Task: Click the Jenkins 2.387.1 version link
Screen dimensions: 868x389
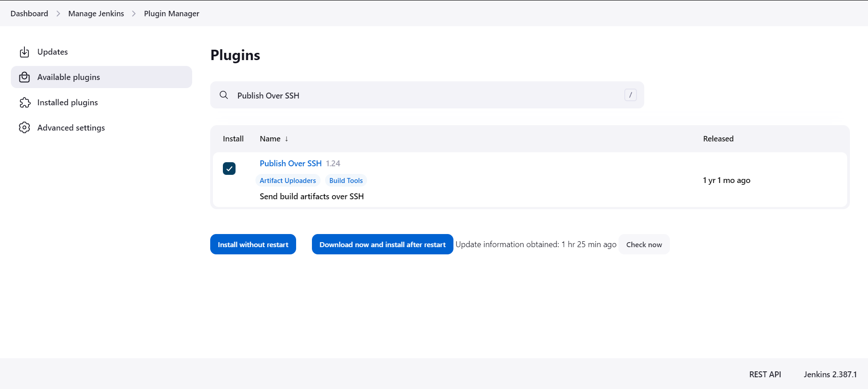Action: coord(830,375)
